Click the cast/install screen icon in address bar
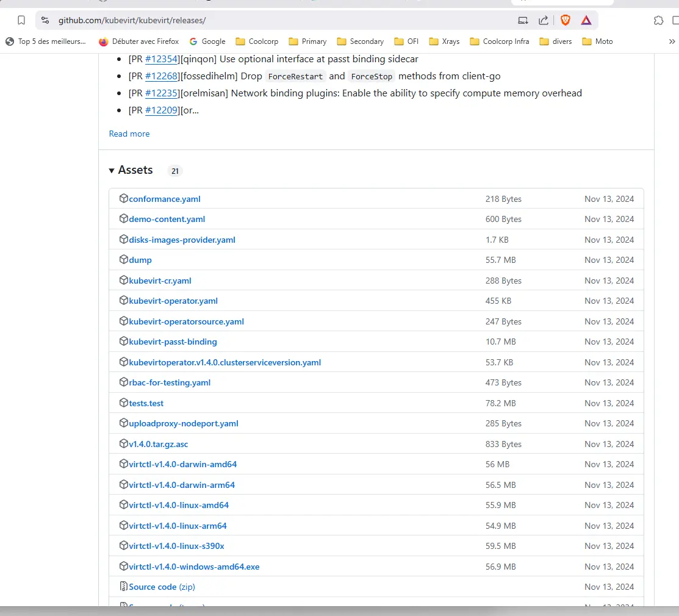This screenshot has height=616, width=679. pos(523,20)
